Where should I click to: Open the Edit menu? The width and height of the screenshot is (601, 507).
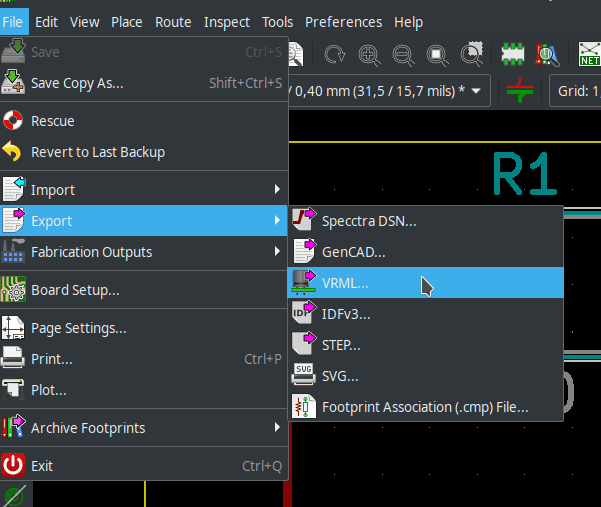[x=46, y=22]
